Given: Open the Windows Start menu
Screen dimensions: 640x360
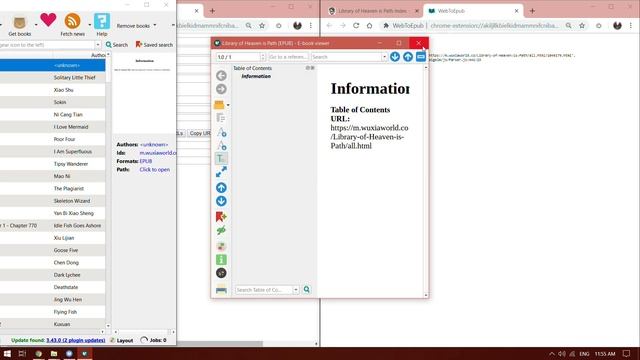Looking at the screenshot, I should [x=7, y=353].
